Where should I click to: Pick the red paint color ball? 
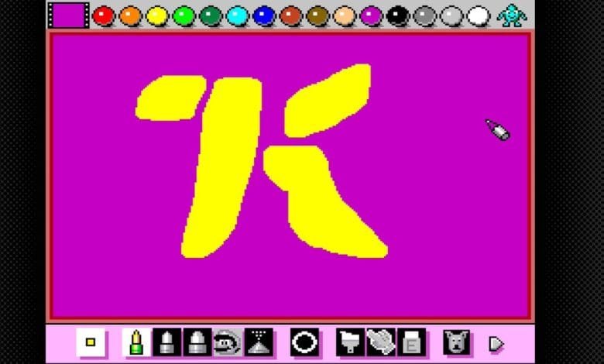(x=103, y=15)
